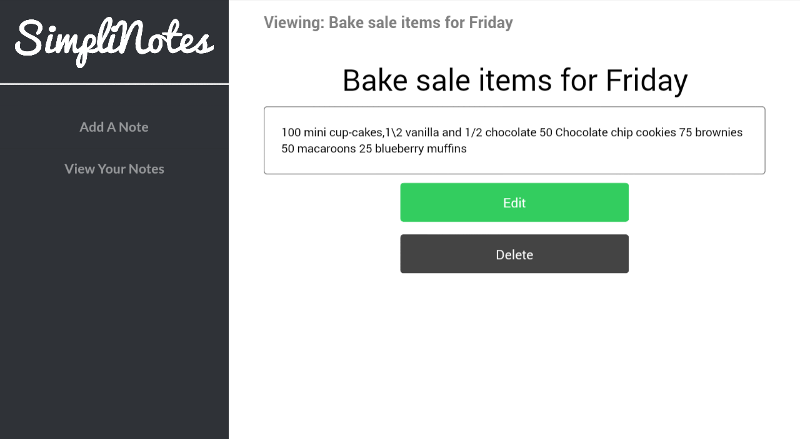This screenshot has width=800, height=439.
Task: Click 'Chocolate chip cookies' in the note
Action: [x=615, y=132]
